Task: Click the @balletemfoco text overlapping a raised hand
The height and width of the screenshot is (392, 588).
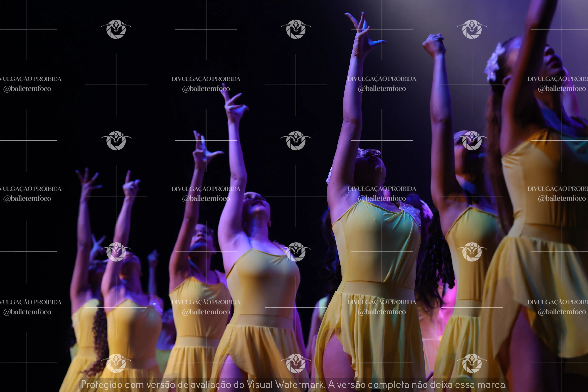Action: click(206, 89)
